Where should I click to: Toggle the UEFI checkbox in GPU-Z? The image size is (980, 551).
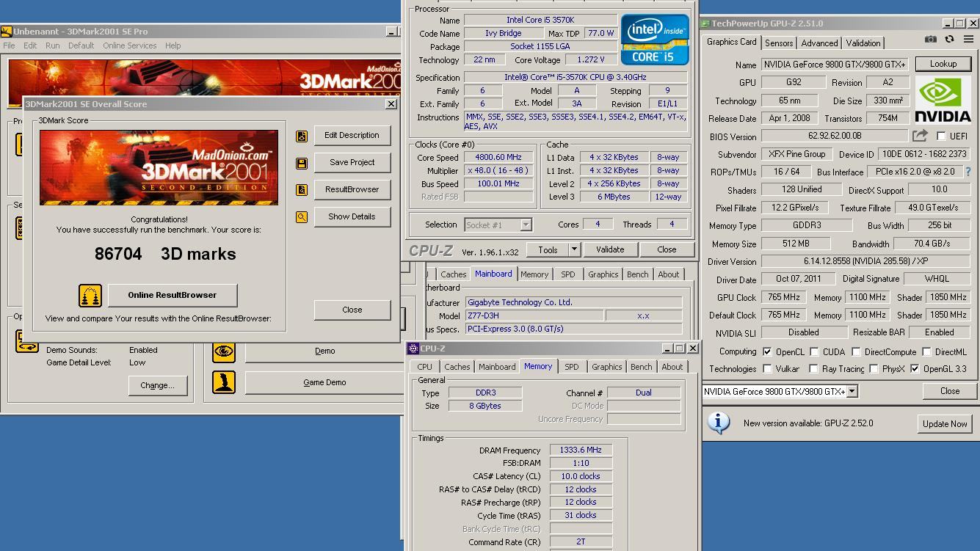tap(941, 136)
